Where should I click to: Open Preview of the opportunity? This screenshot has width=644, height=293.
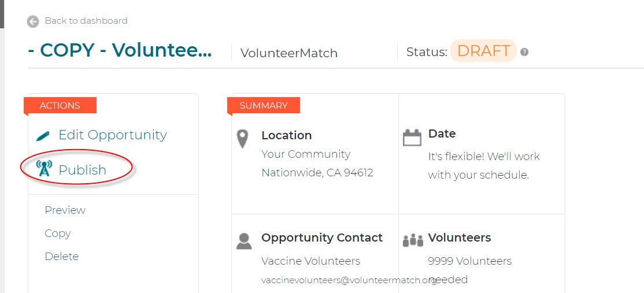click(x=65, y=210)
